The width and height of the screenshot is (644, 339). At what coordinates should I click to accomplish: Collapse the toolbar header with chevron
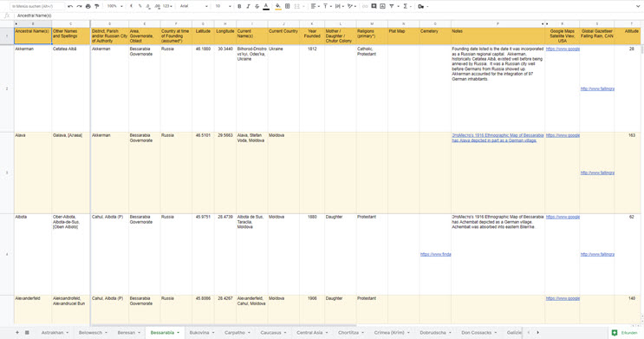[638, 6]
